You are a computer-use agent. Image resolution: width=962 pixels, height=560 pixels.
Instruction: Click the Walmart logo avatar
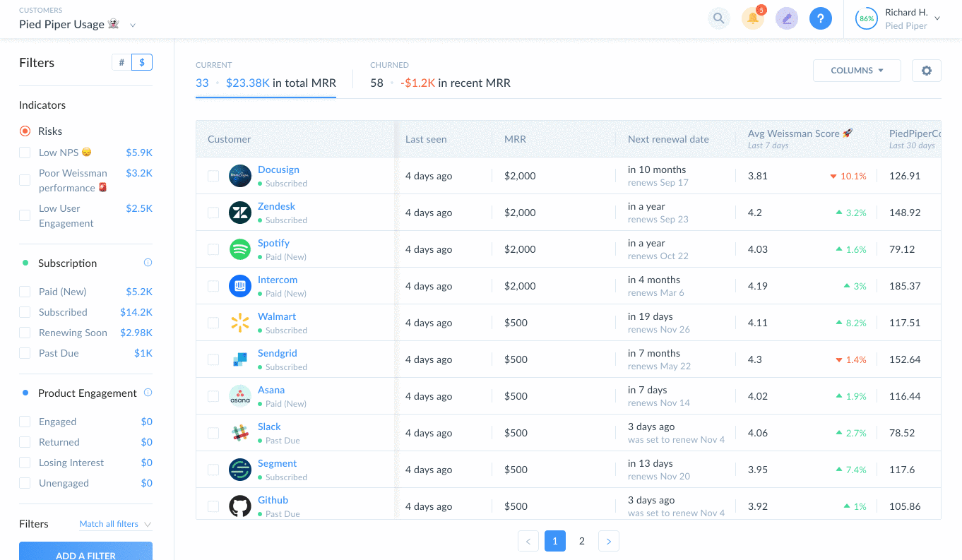[240, 323]
